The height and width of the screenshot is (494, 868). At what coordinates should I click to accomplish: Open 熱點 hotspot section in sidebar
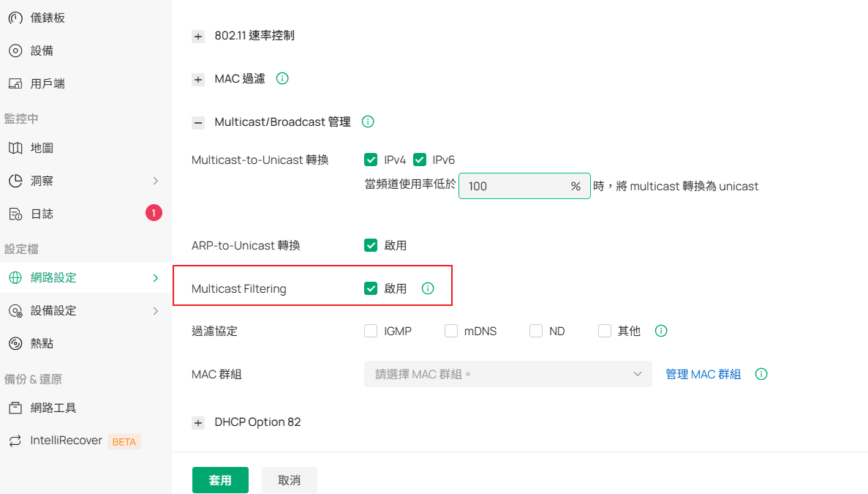[42, 343]
